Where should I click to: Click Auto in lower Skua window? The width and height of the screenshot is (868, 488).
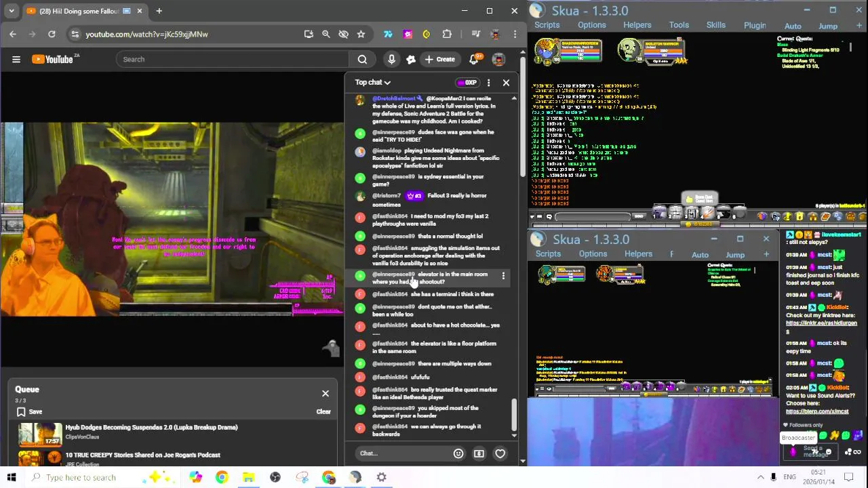(x=700, y=255)
